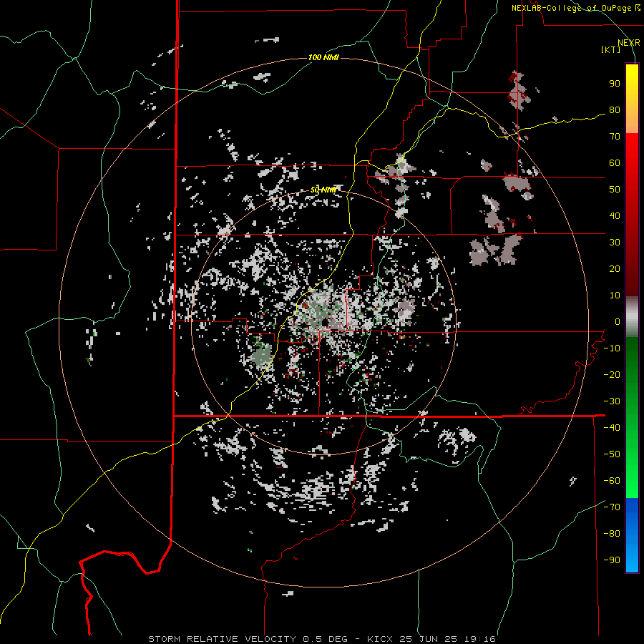644x644 pixels.
Task: Click the Storm Relative Velocity caption text
Action: coord(322,639)
